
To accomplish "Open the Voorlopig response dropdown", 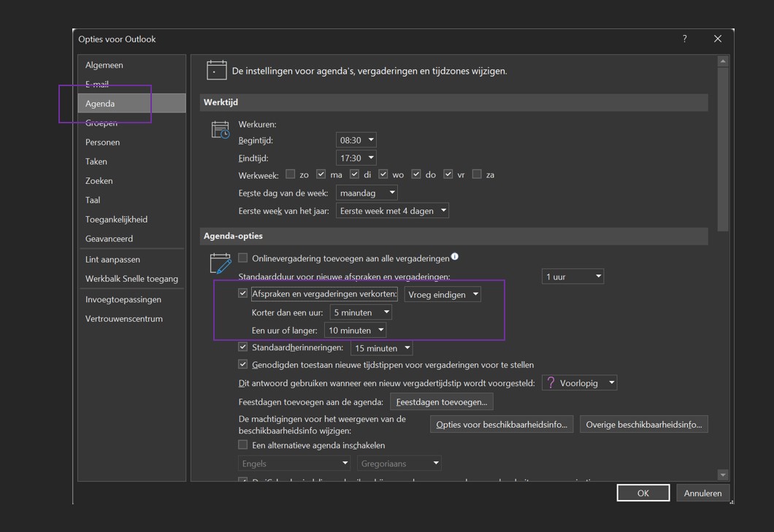I will tap(580, 383).
